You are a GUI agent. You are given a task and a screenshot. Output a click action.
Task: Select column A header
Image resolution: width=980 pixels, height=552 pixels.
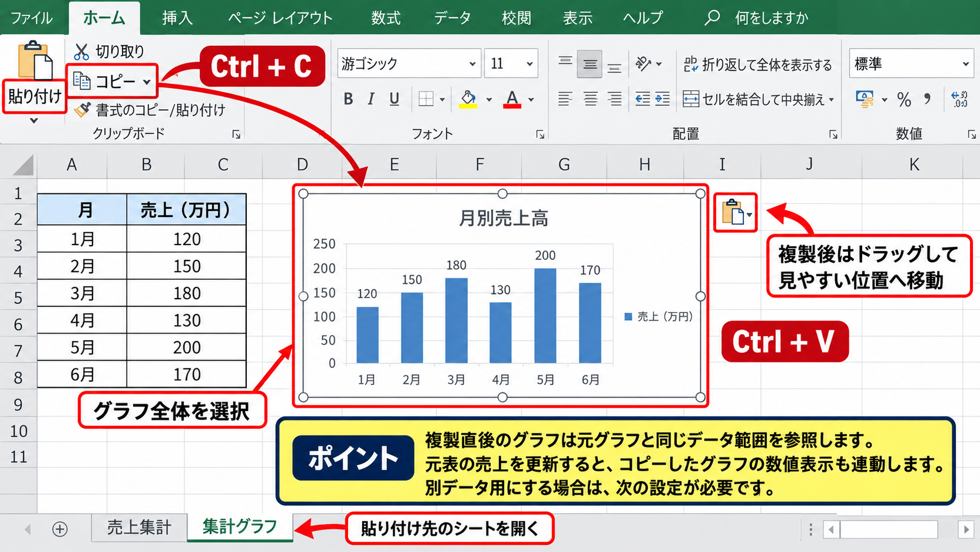(72, 165)
